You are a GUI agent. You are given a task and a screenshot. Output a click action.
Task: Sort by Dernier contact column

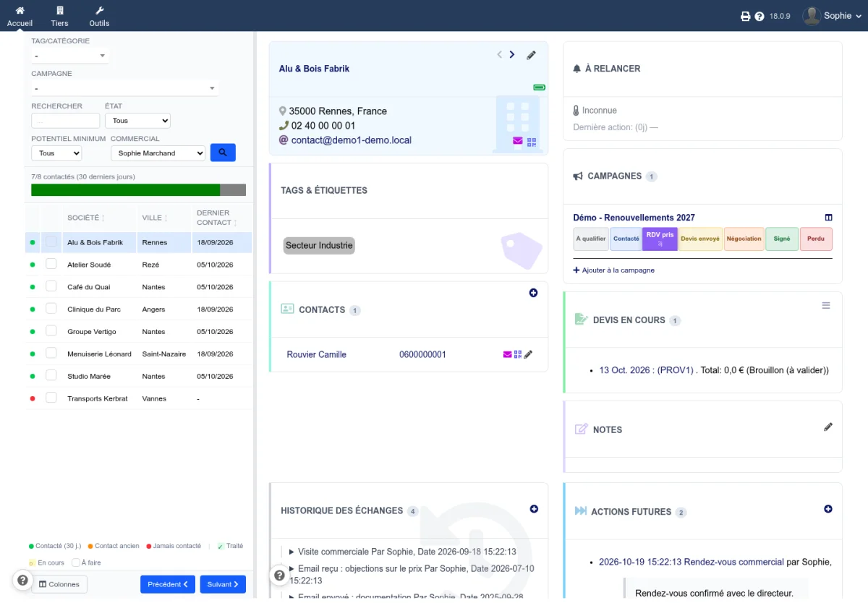216,218
